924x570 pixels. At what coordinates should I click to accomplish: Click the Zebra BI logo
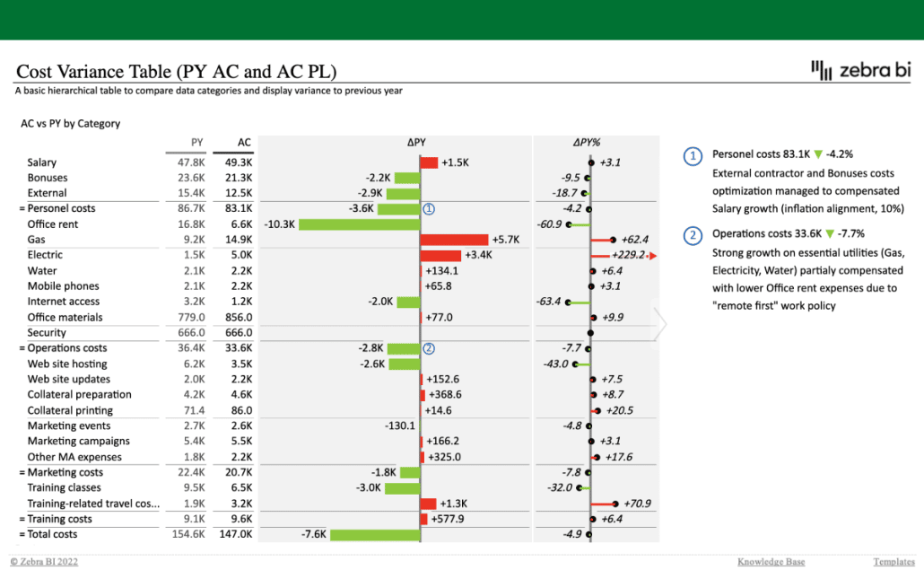pyautogui.click(x=861, y=68)
